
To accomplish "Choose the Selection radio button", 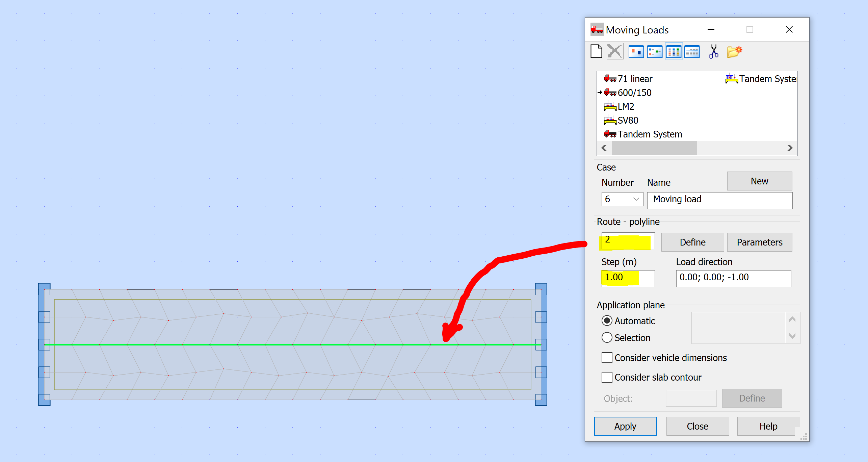I will (x=607, y=337).
